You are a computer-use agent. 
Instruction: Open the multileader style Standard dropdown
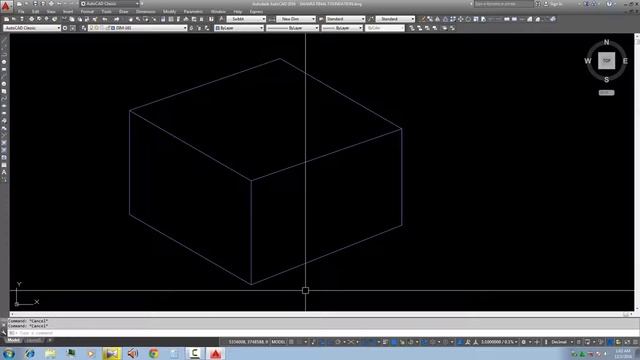point(395,19)
